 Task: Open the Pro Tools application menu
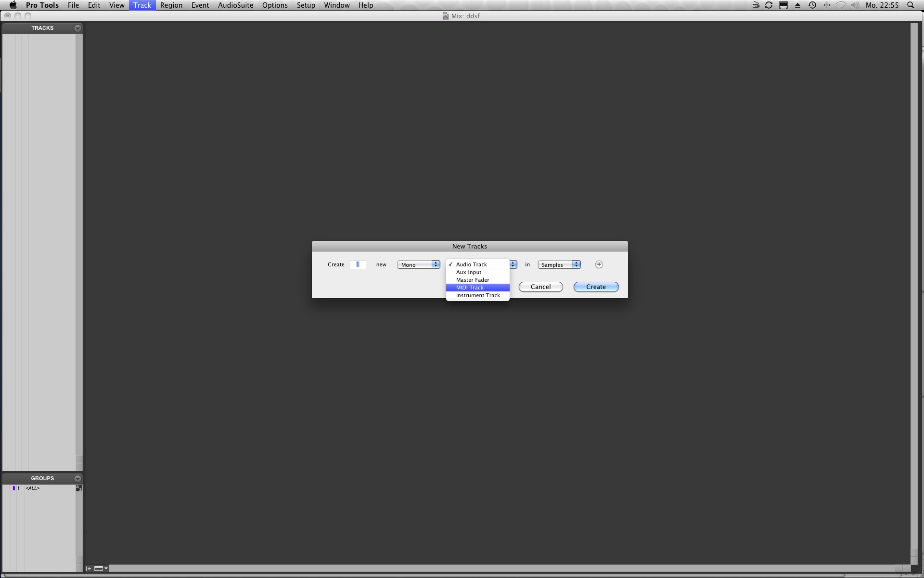click(42, 5)
